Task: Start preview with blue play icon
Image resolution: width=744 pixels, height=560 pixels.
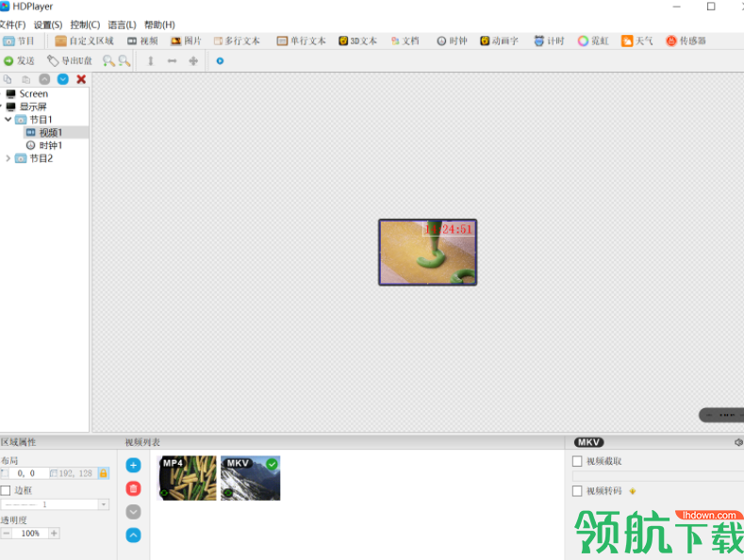Action: click(220, 60)
